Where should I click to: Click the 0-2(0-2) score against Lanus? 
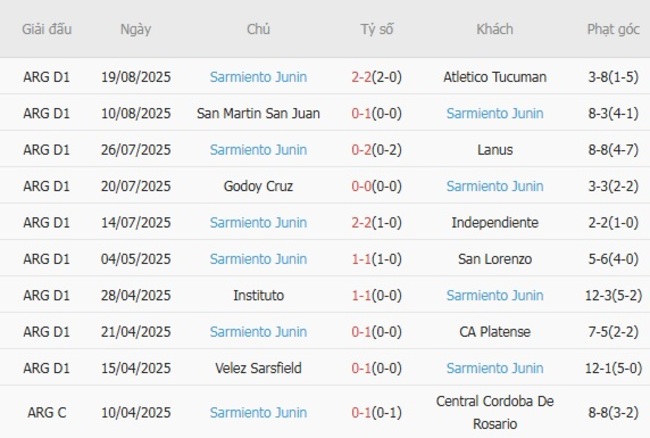(377, 149)
